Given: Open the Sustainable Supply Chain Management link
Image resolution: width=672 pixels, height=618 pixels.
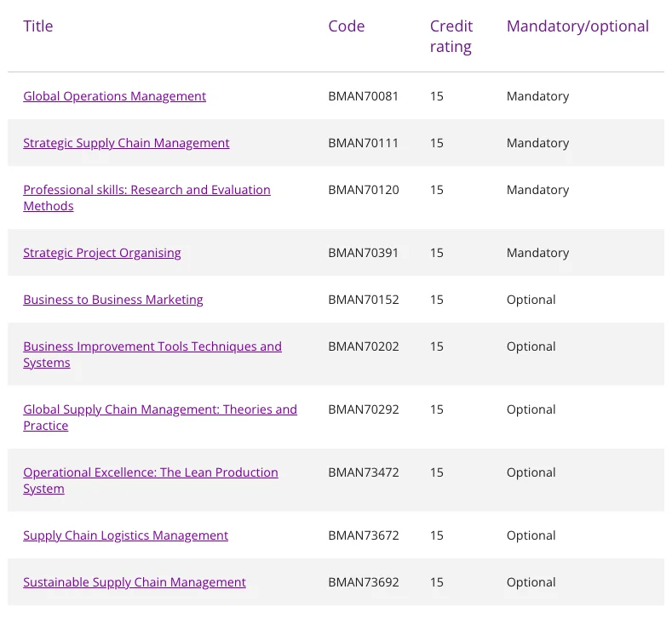Looking at the screenshot, I should [x=135, y=582].
